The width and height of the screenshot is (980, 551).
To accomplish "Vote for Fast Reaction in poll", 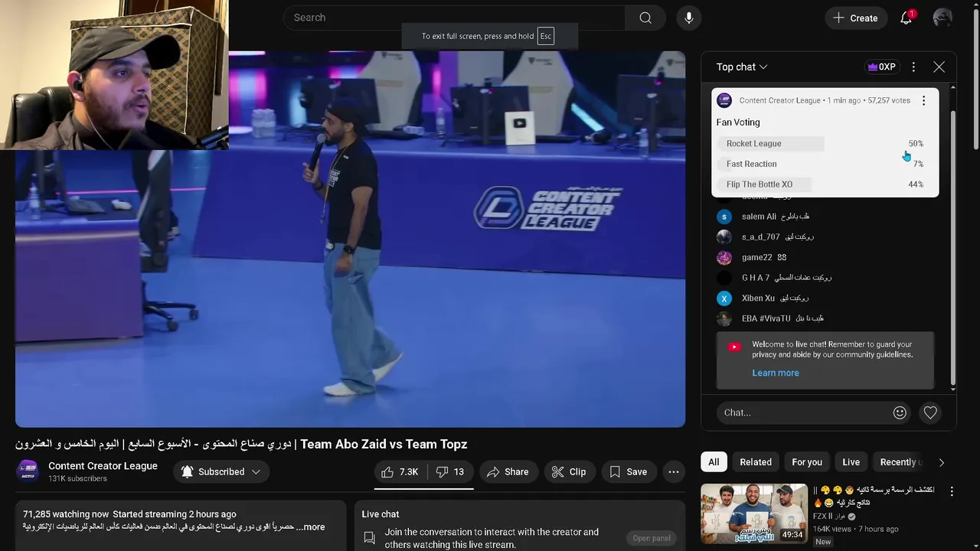I will (825, 164).
